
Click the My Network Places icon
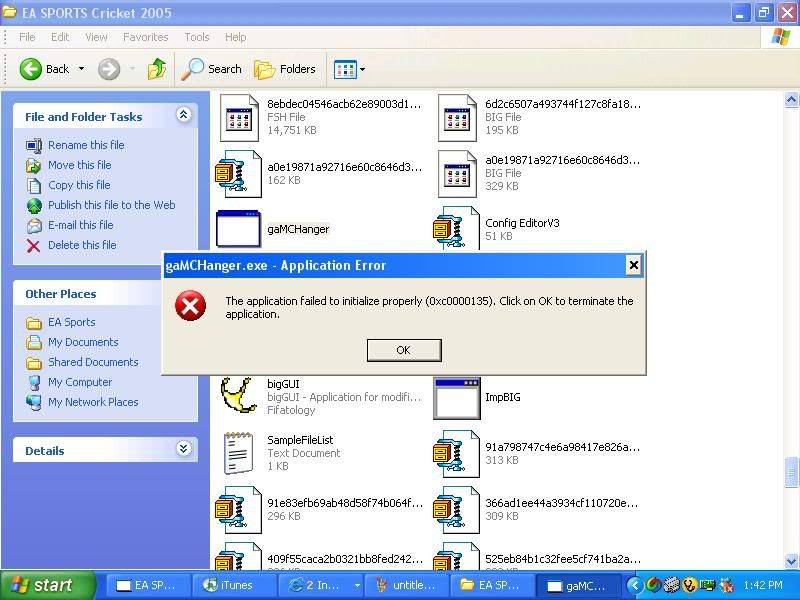(x=34, y=403)
